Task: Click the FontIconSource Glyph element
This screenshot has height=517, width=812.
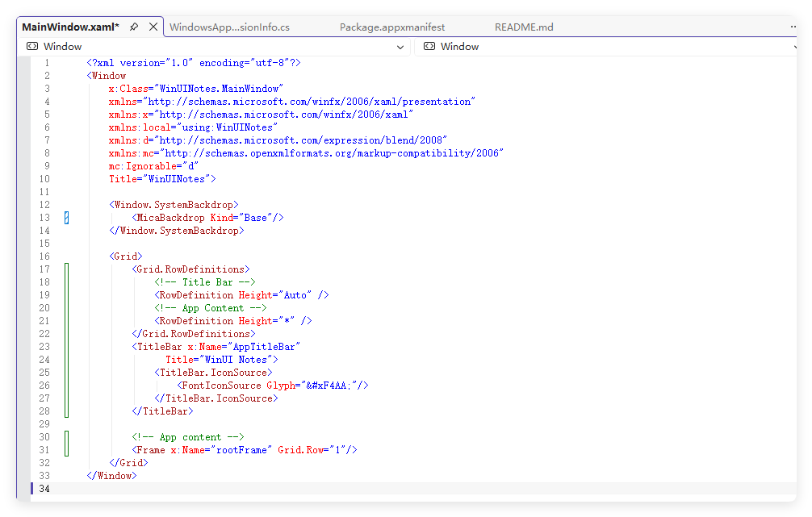Action: tap(273, 386)
